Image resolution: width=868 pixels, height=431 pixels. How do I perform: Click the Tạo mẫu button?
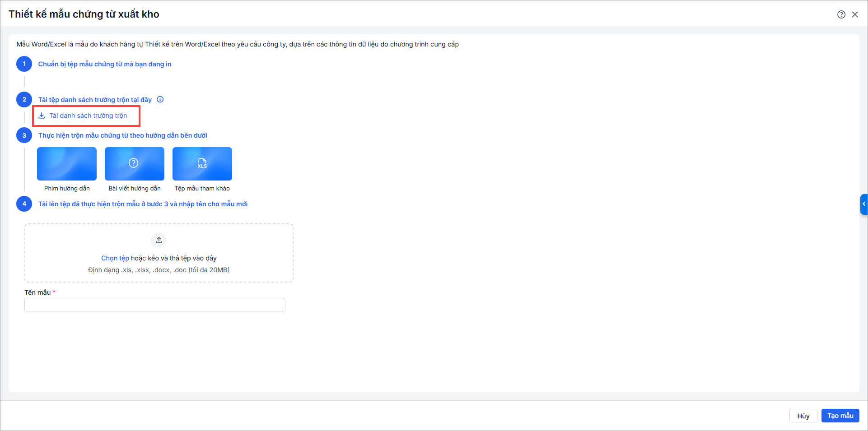(840, 416)
